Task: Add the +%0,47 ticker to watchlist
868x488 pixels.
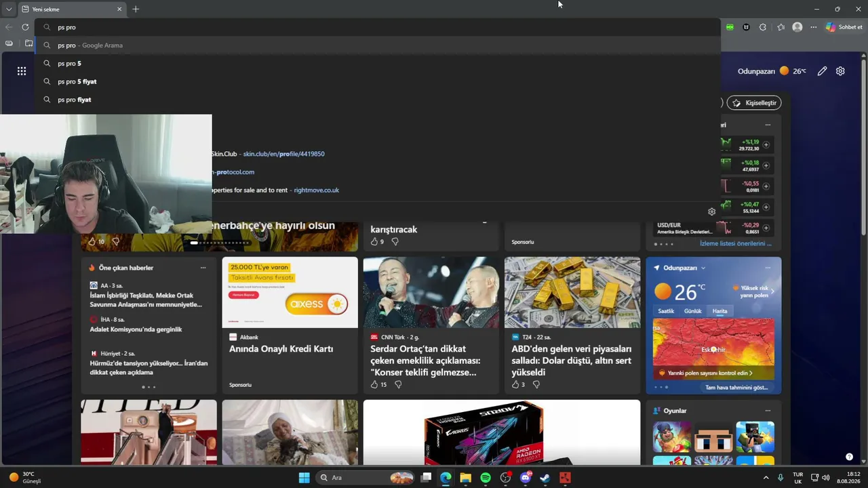Action: [x=766, y=207]
